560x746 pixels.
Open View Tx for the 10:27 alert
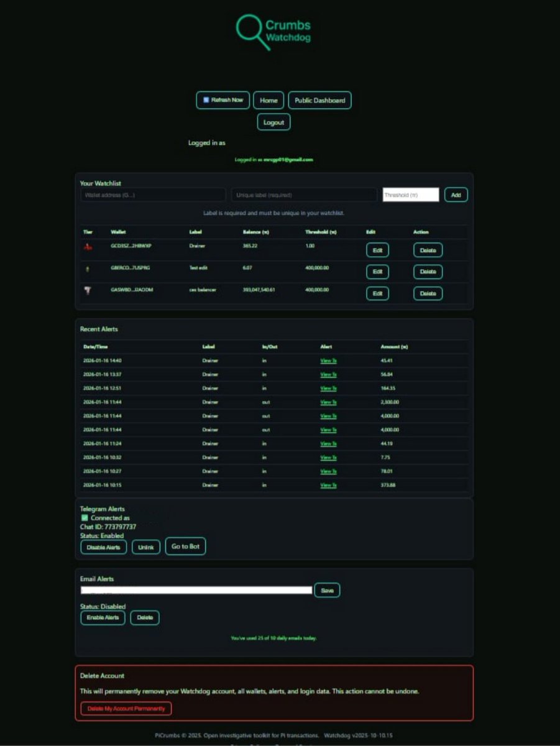pyautogui.click(x=328, y=471)
